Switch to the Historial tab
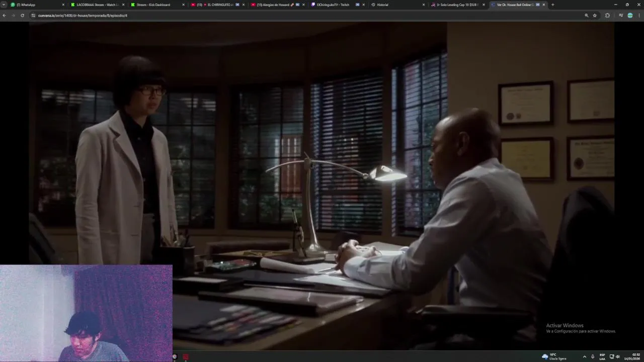The height and width of the screenshot is (362, 644). click(397, 5)
